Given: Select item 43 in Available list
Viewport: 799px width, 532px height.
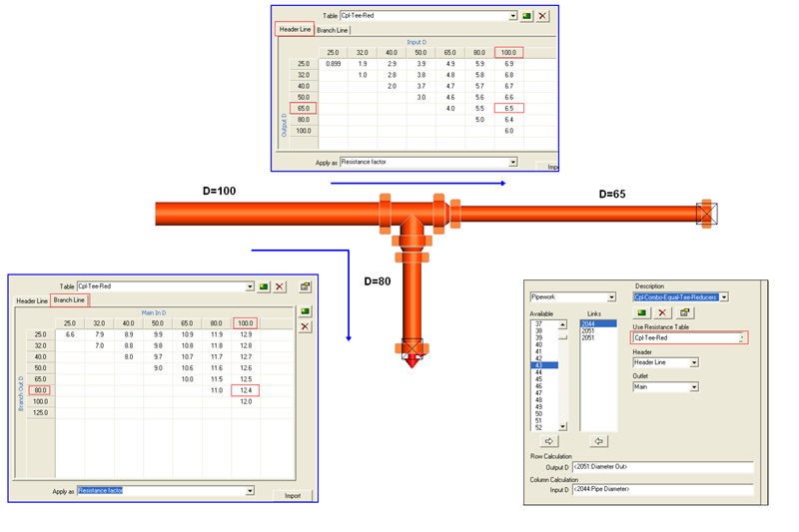Looking at the screenshot, I should 544,365.
